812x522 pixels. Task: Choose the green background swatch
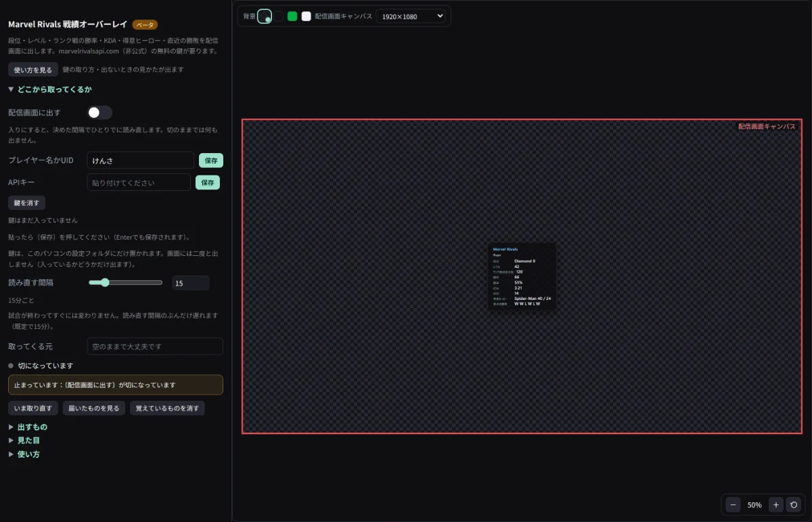(x=292, y=16)
